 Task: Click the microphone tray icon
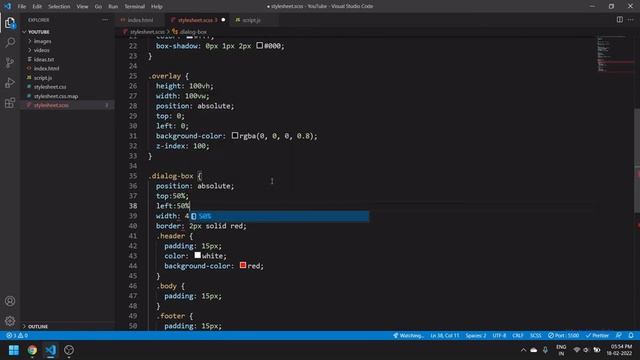(545, 350)
